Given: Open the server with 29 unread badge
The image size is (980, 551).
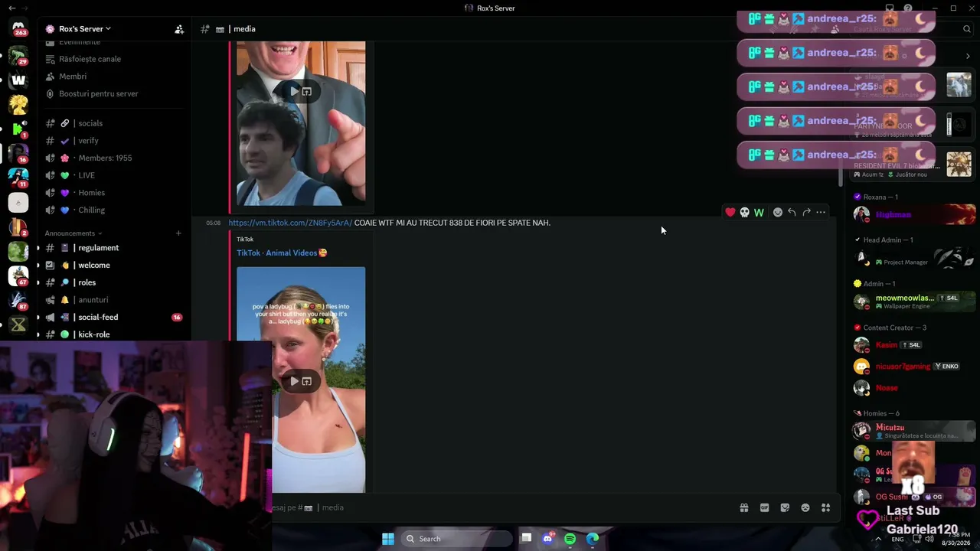Looking at the screenshot, I should tap(18, 55).
